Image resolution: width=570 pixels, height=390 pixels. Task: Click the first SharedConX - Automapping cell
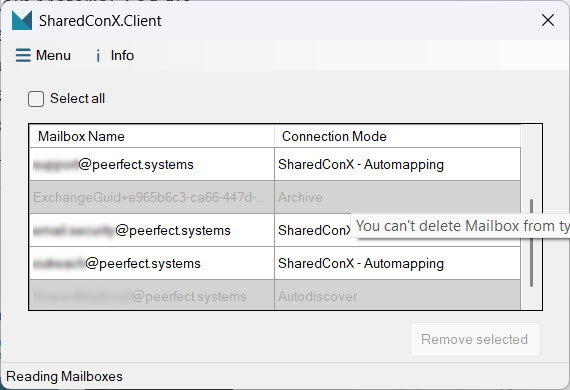pyautogui.click(x=397, y=164)
